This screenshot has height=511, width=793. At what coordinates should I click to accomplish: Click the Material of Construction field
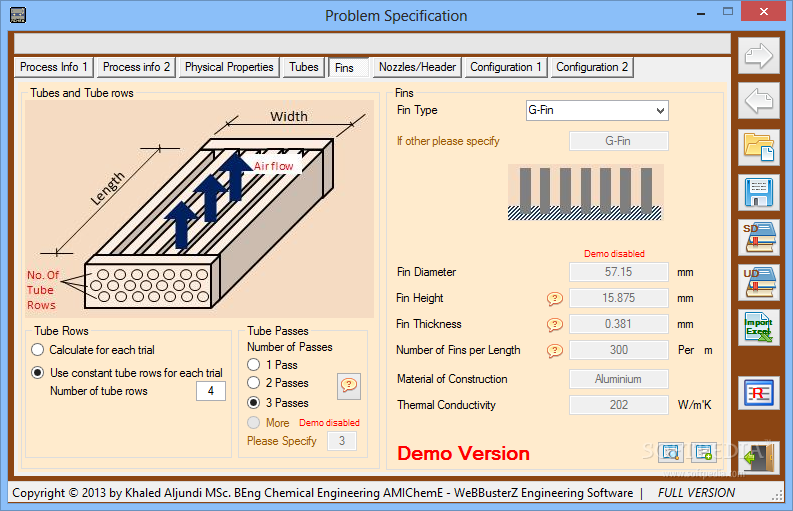pyautogui.click(x=619, y=379)
